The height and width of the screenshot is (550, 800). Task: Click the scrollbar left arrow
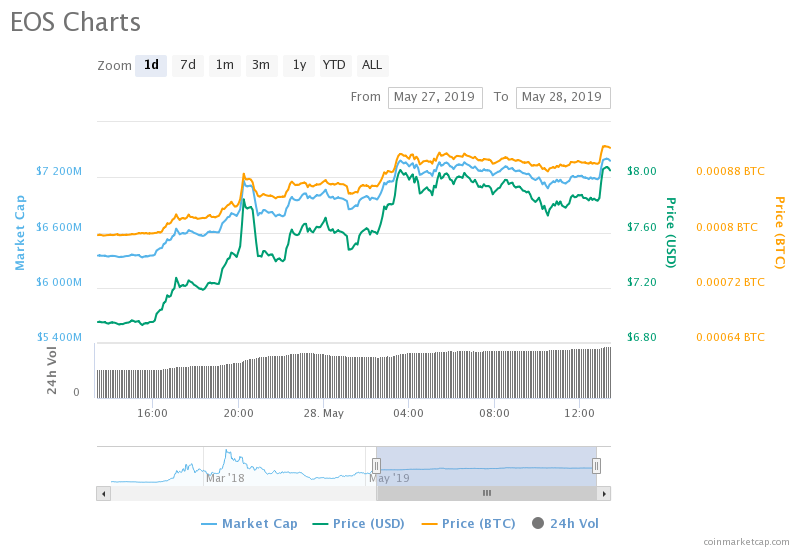coord(103,493)
